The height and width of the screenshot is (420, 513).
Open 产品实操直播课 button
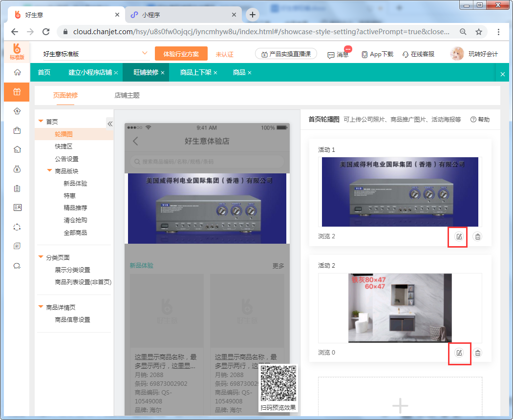coord(286,54)
